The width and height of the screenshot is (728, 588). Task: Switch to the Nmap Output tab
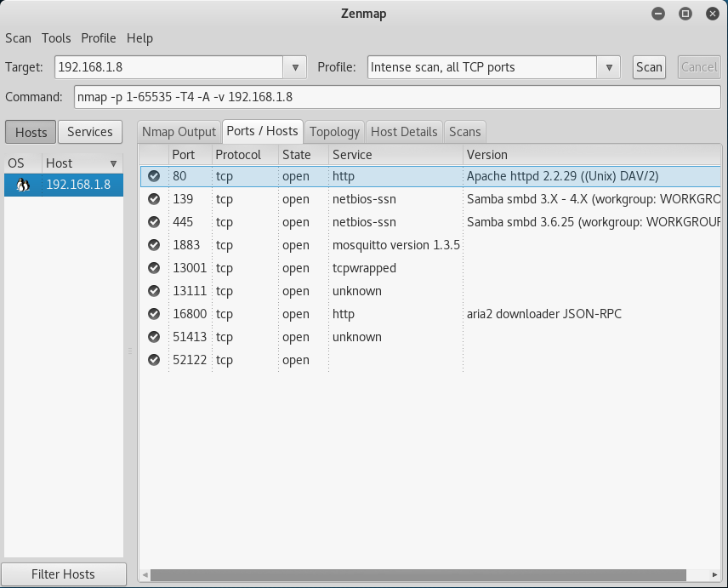pos(179,132)
